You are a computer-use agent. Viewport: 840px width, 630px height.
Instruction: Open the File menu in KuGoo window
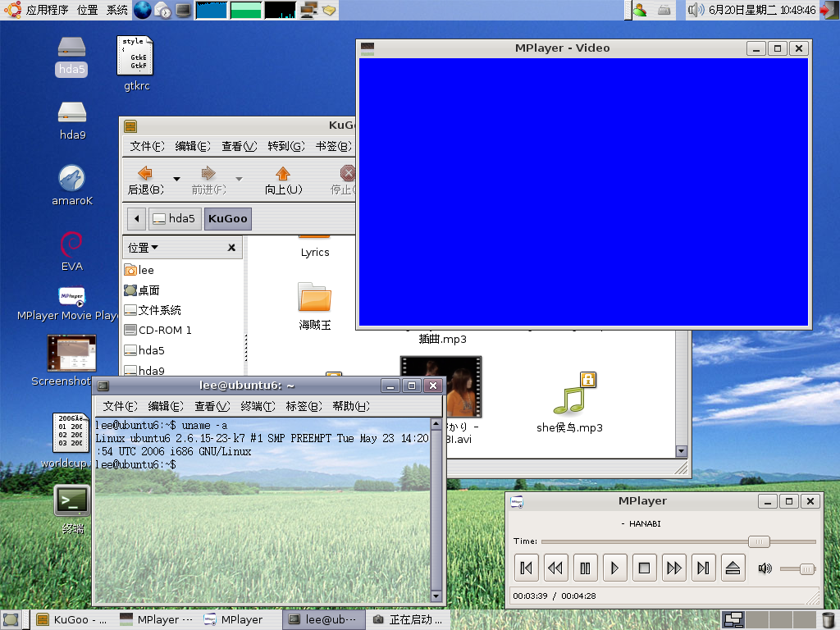pos(148,146)
